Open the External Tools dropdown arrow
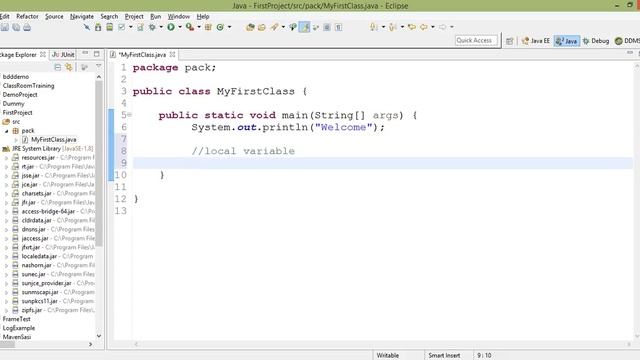The height and width of the screenshot is (360, 640). click(x=199, y=27)
